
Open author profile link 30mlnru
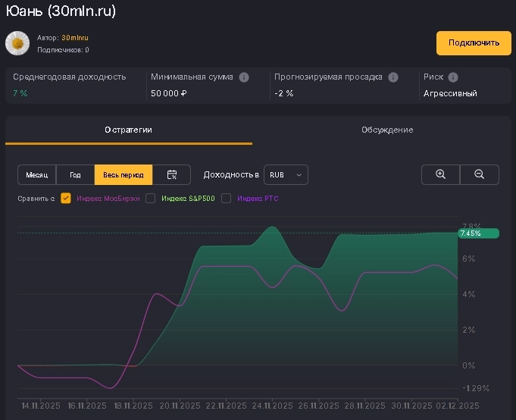point(75,38)
